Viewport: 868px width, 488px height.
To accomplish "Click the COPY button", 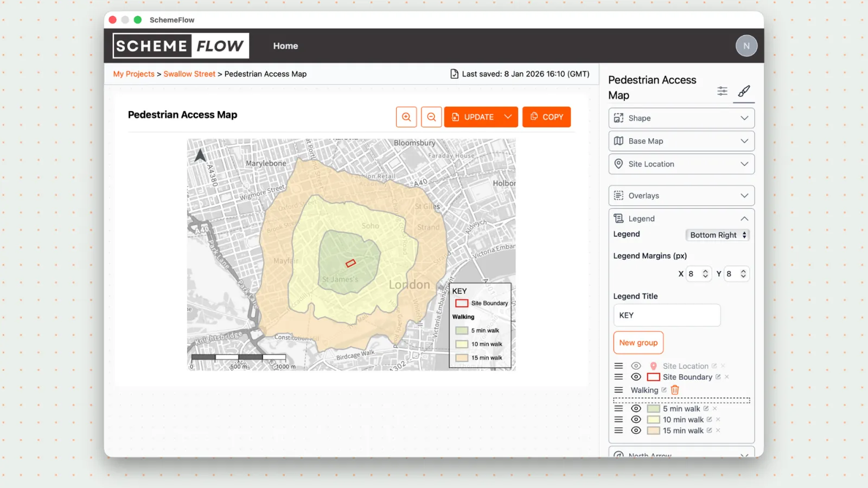I will pos(546,117).
